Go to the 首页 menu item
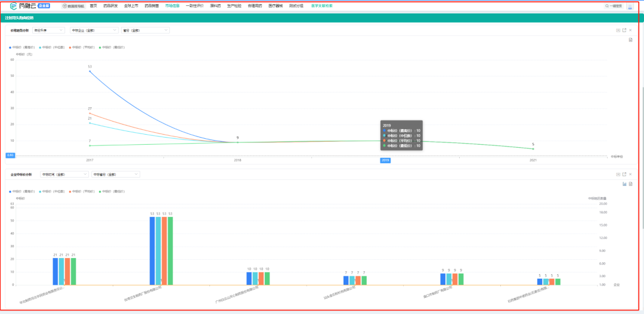Image resolution: width=644 pixels, height=314 pixels. point(94,6)
